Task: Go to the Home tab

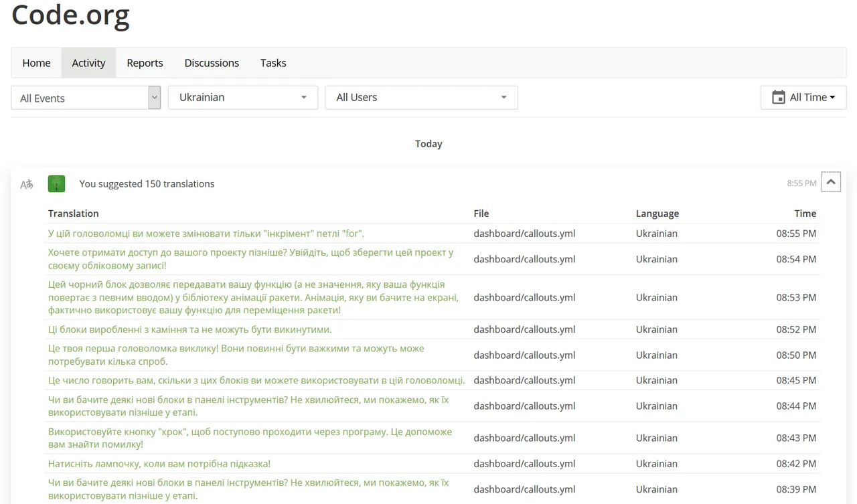Action: 37,63
